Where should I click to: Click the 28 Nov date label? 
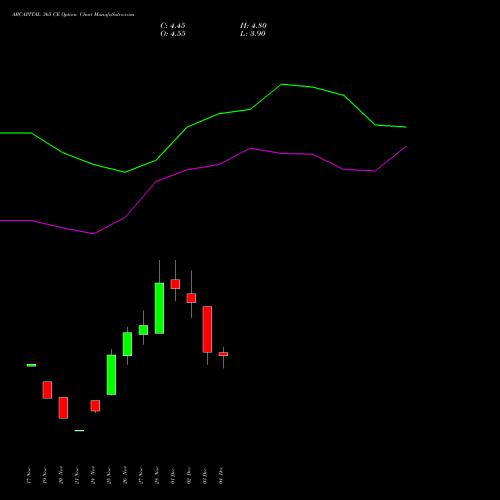pos(157,475)
